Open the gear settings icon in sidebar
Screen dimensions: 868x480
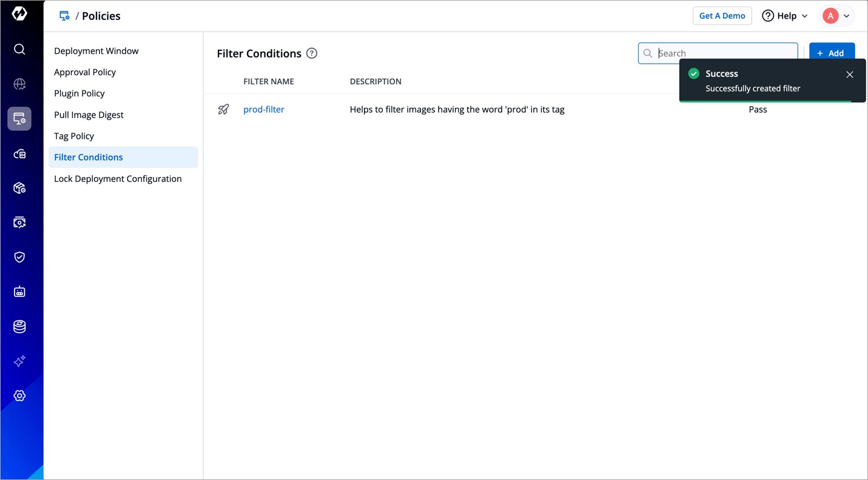tap(19, 396)
